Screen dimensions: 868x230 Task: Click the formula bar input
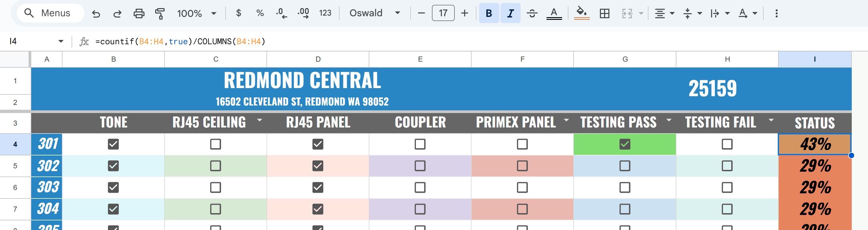click(472, 41)
